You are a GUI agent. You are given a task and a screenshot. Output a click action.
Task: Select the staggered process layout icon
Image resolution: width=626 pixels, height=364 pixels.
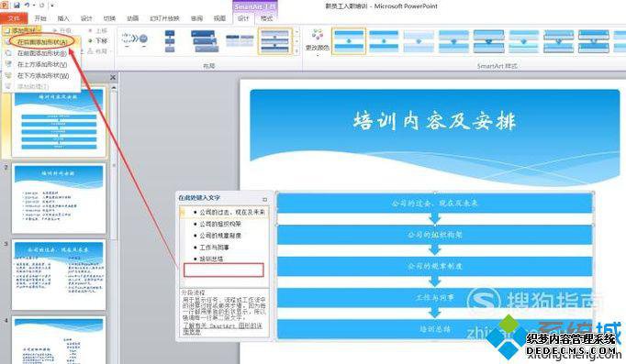205,41
